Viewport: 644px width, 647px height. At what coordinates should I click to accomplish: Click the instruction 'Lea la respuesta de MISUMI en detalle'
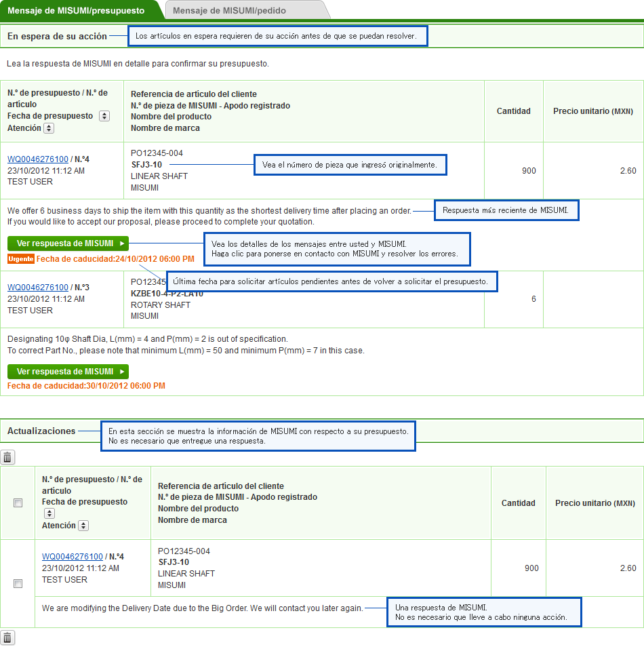(138, 64)
